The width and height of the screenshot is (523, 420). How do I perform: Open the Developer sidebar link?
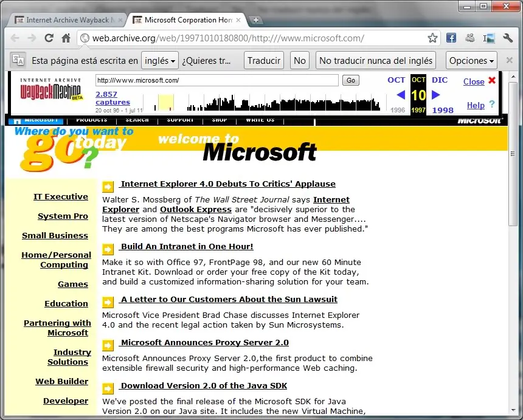click(x=66, y=401)
